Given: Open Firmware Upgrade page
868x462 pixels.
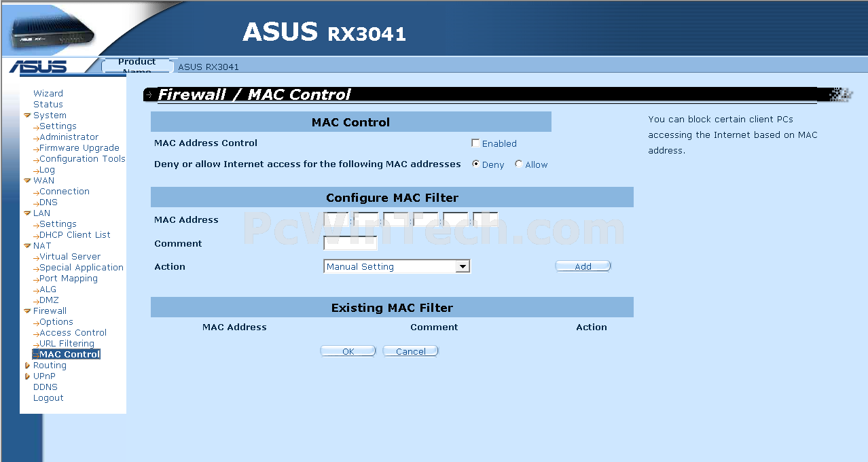Looking at the screenshot, I should click(79, 148).
